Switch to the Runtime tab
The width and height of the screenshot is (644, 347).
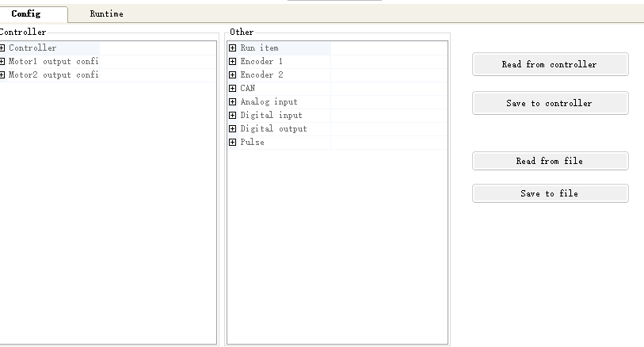click(106, 14)
